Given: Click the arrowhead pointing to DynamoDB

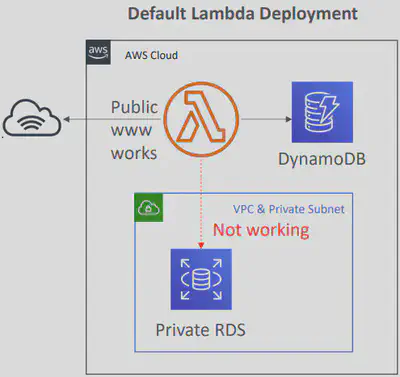Looking at the screenshot, I should pyautogui.click(x=289, y=119).
